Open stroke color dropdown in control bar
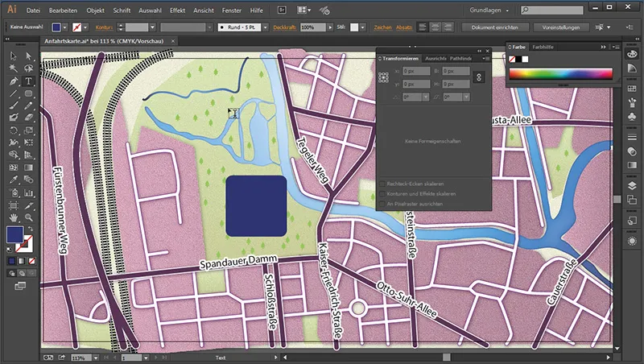The image size is (644, 364). (85, 27)
